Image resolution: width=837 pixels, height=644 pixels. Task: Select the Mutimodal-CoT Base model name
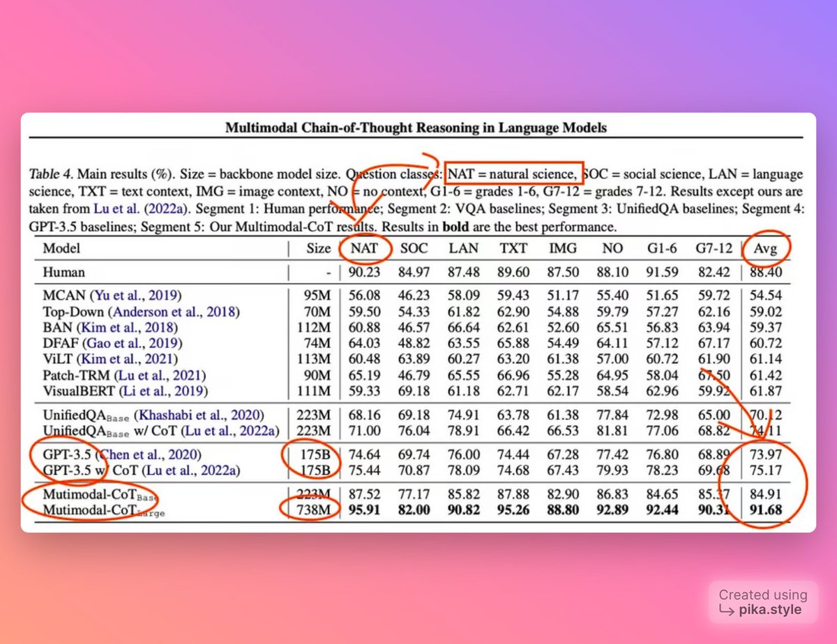pyautogui.click(x=99, y=496)
